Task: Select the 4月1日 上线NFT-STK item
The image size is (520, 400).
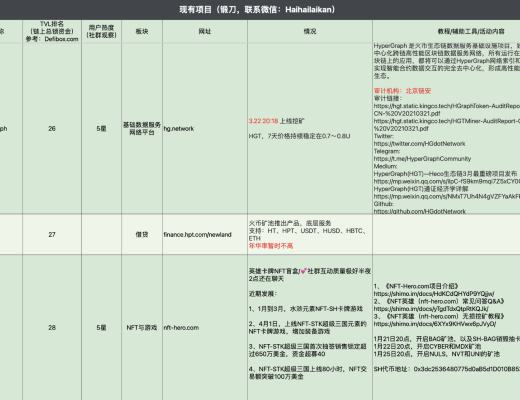Action: [x=308, y=327]
